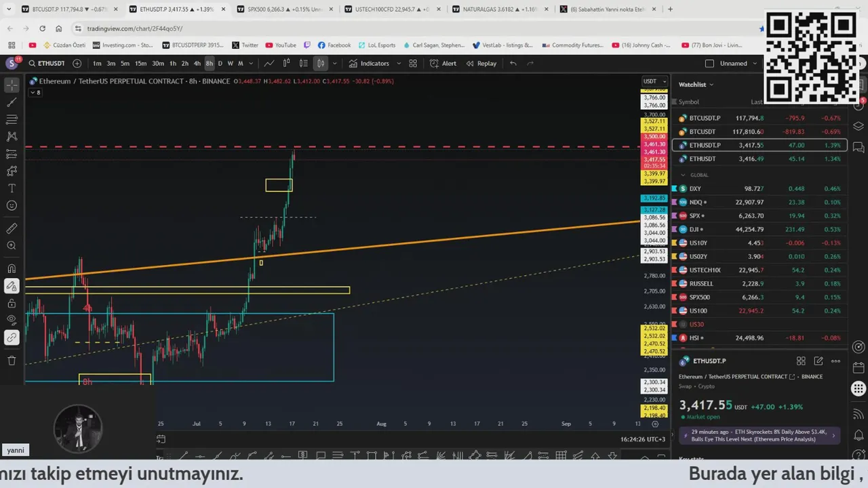Viewport: 868px width, 488px height.
Task: Toggle stay in drawing mode
Action: (x=12, y=286)
